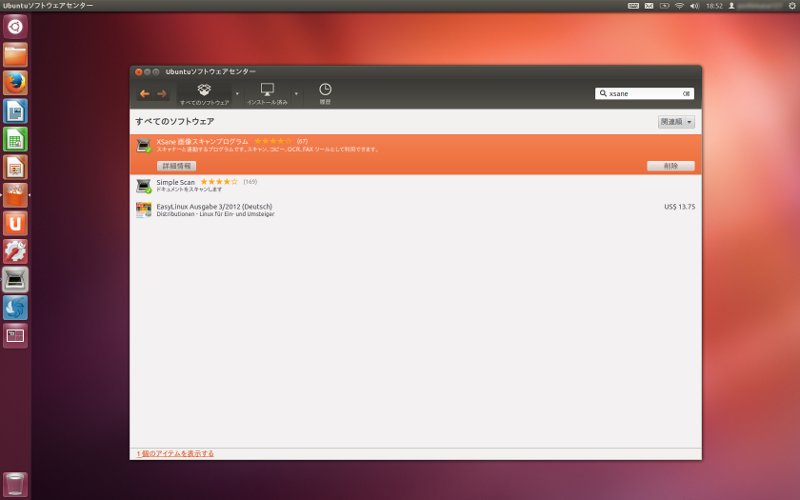Minimize the Ubuntu Software Center window
Image resolution: width=800 pixels, height=500 pixels.
tap(147, 72)
